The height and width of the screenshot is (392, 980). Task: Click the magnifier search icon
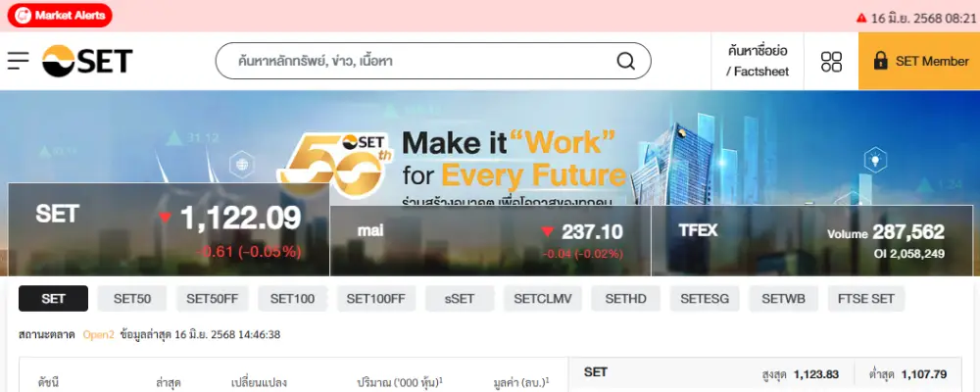625,61
